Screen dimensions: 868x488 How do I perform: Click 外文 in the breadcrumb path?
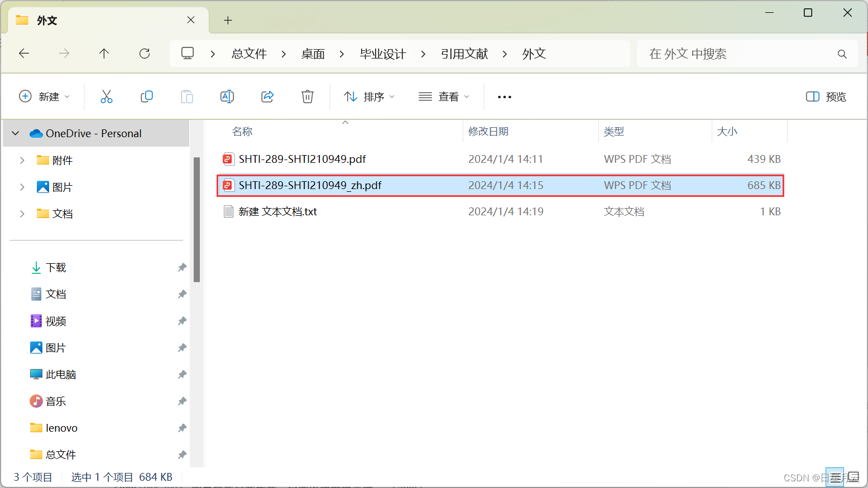tap(534, 54)
